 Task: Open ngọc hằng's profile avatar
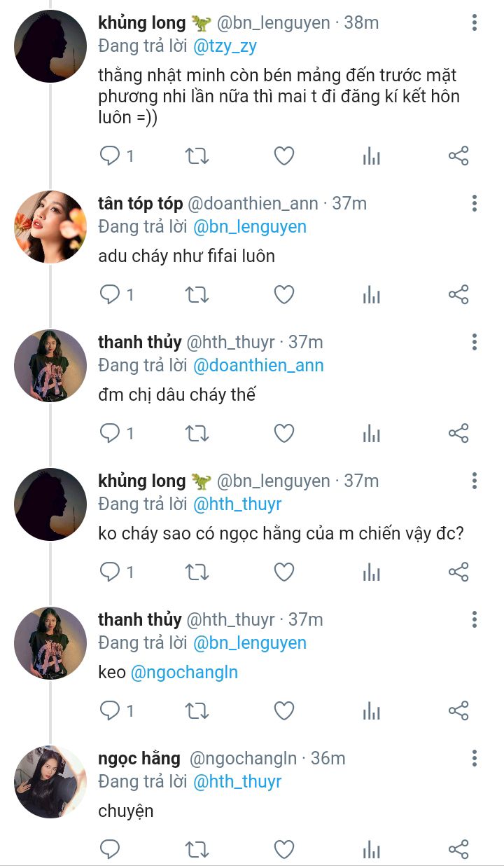[50, 782]
